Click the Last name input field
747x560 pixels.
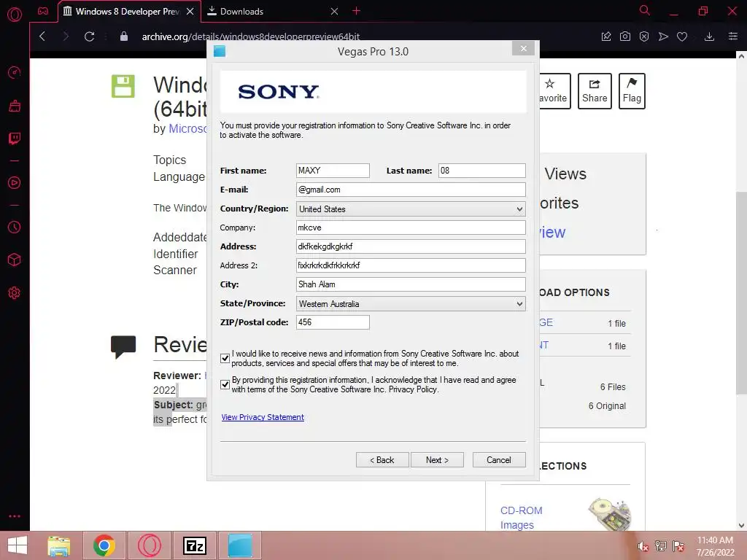pyautogui.click(x=481, y=171)
